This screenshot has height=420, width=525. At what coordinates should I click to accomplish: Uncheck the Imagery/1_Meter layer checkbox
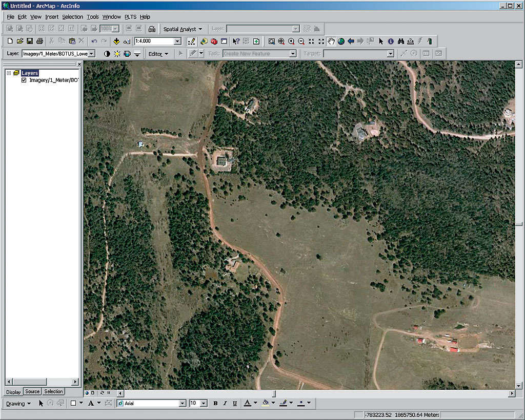click(24, 80)
